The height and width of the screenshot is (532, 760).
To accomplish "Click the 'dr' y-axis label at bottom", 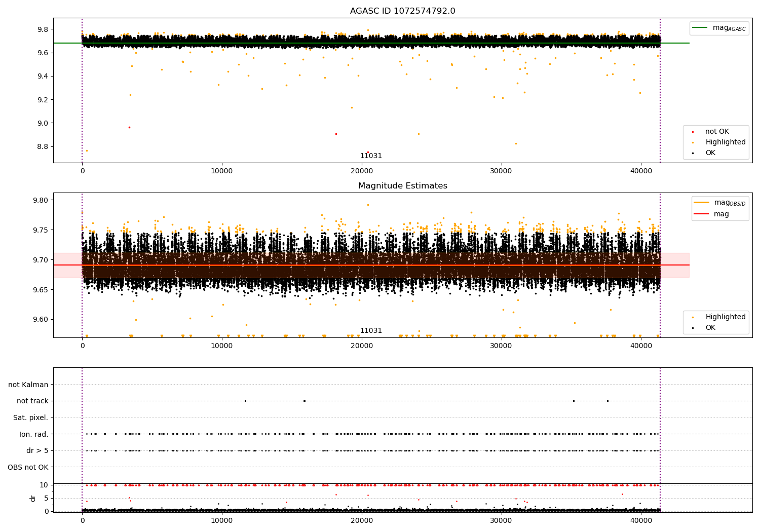I will point(33,498).
